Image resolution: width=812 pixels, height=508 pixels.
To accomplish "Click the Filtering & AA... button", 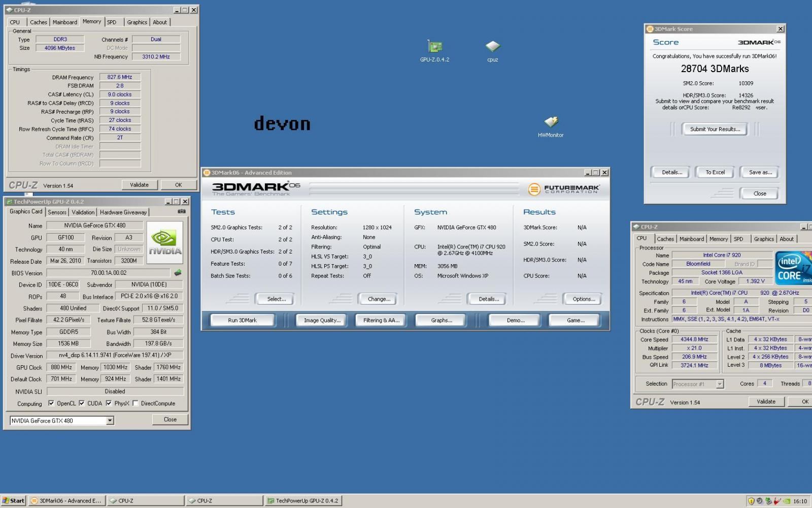I will 381,321.
